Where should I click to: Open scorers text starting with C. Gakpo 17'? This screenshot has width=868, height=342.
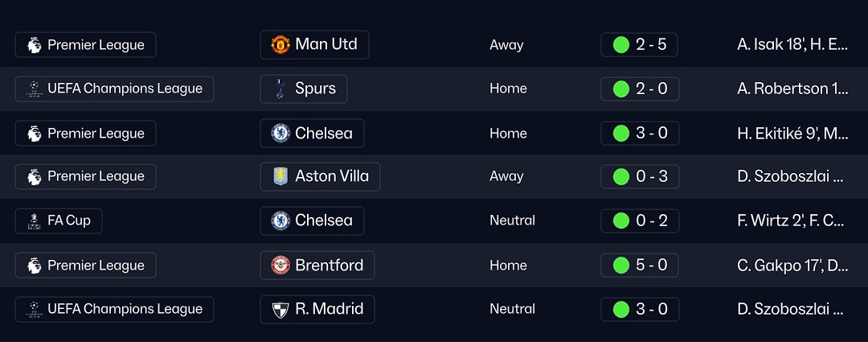click(x=792, y=265)
